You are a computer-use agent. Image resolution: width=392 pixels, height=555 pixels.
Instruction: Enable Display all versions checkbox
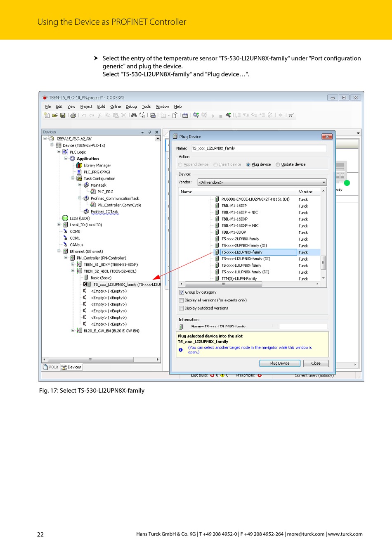click(181, 300)
